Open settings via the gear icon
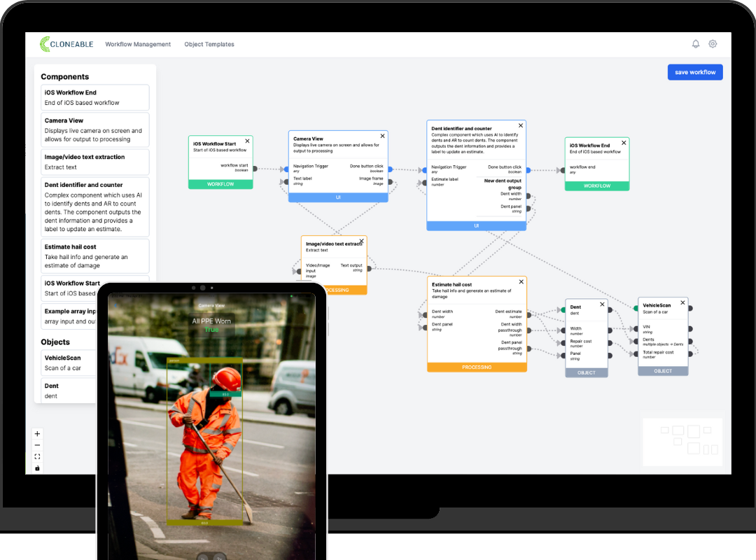The image size is (756, 560). pos(713,44)
